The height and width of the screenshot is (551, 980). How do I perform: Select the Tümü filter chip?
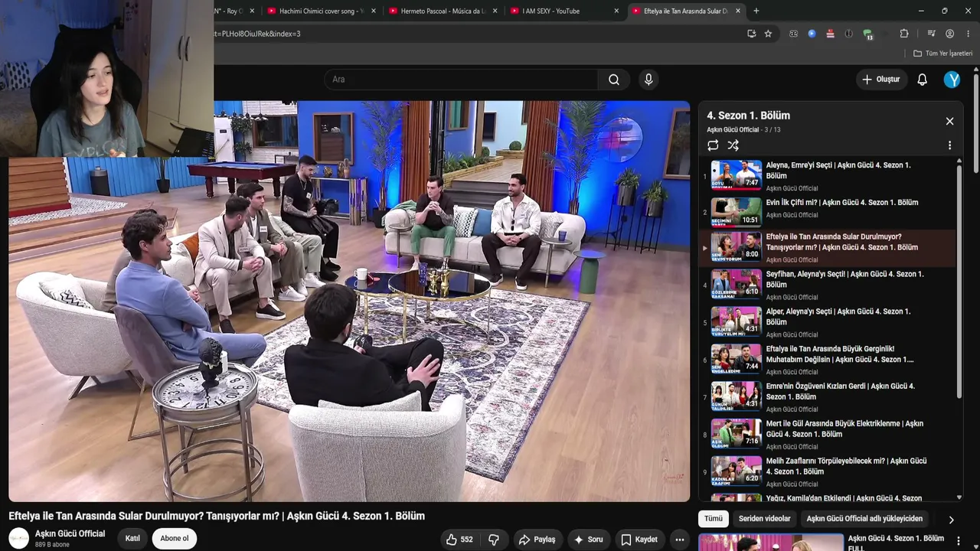[714, 519]
